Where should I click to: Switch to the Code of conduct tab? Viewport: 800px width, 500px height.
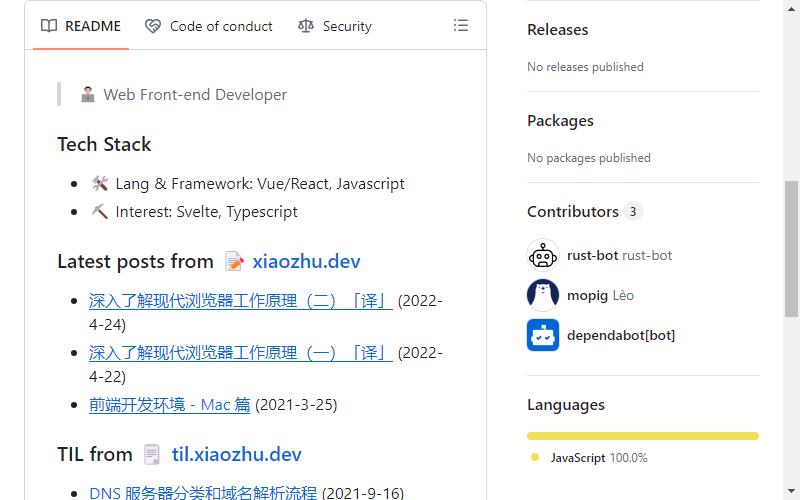[x=209, y=26]
